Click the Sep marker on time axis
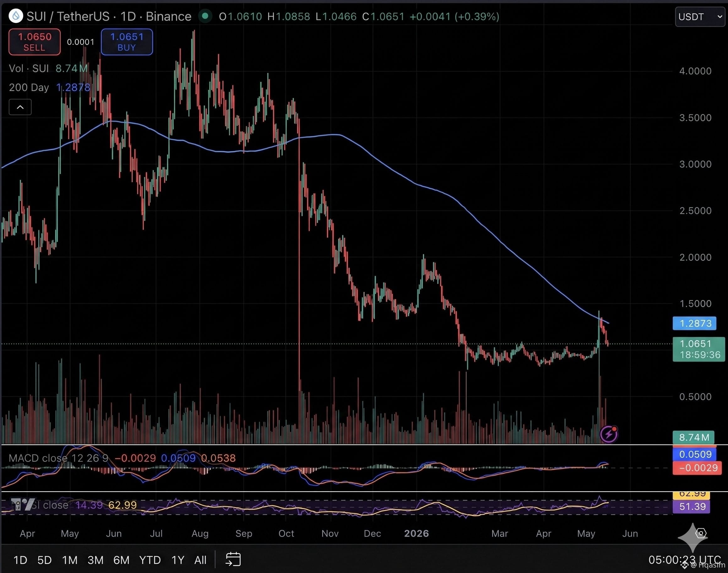 244,533
